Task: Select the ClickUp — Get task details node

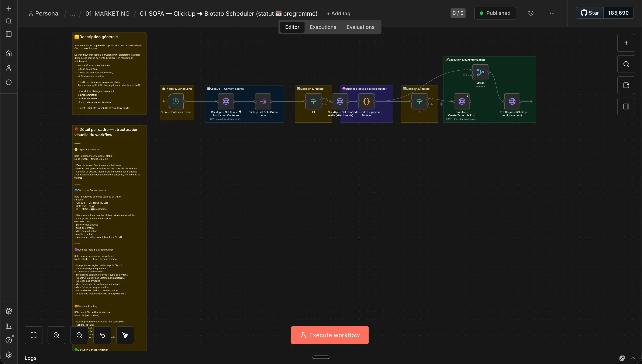Action: click(340, 101)
